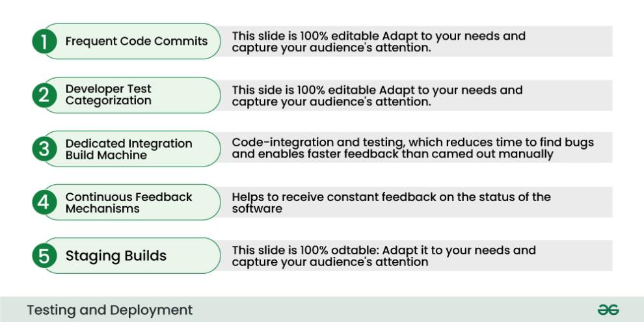Image resolution: width=644 pixels, height=322 pixels.
Task: Click the green number 5 circle
Action: (x=44, y=256)
